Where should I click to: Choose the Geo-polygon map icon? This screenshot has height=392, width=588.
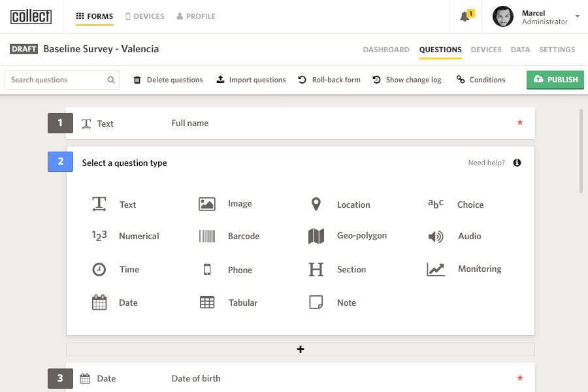click(x=316, y=237)
